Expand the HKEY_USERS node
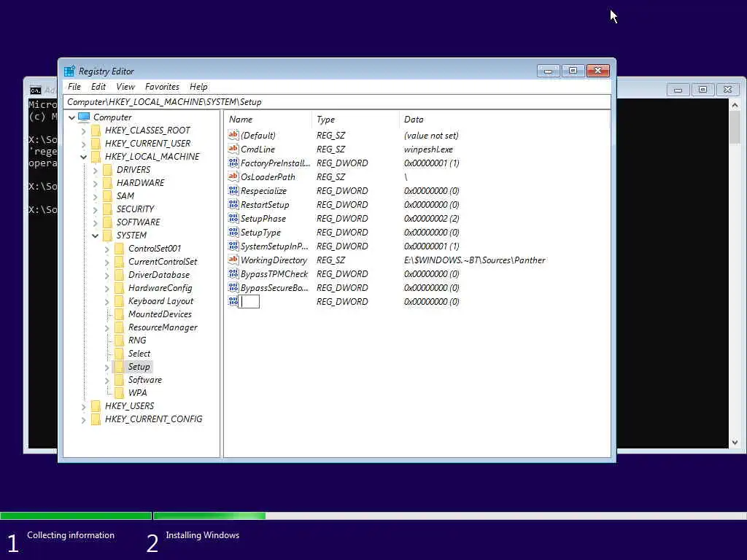This screenshot has height=560, width=747. (x=83, y=406)
